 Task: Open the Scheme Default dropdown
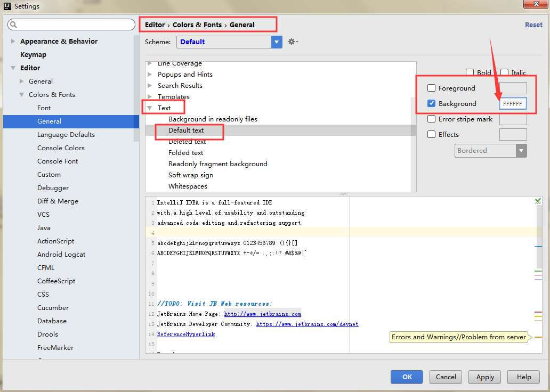[x=229, y=42]
